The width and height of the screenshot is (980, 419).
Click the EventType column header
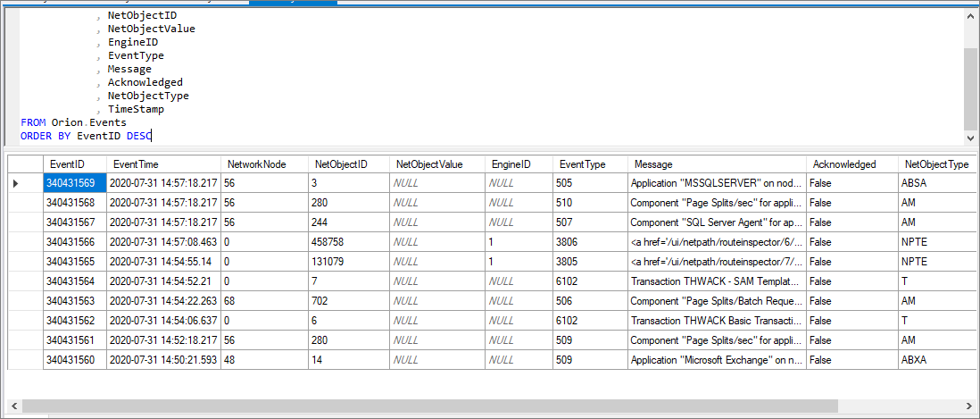(x=590, y=164)
